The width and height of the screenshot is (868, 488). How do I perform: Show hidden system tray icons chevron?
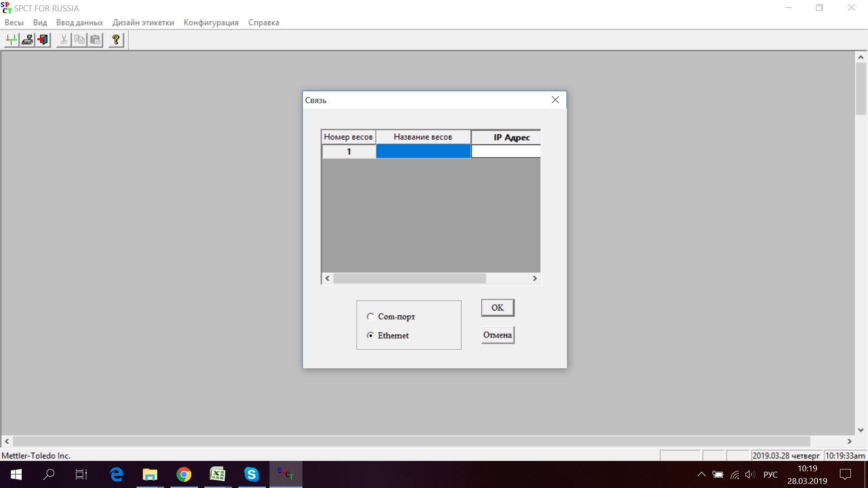point(701,474)
